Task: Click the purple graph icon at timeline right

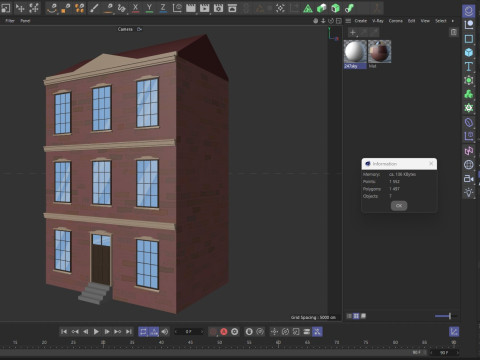Action: click(454, 331)
